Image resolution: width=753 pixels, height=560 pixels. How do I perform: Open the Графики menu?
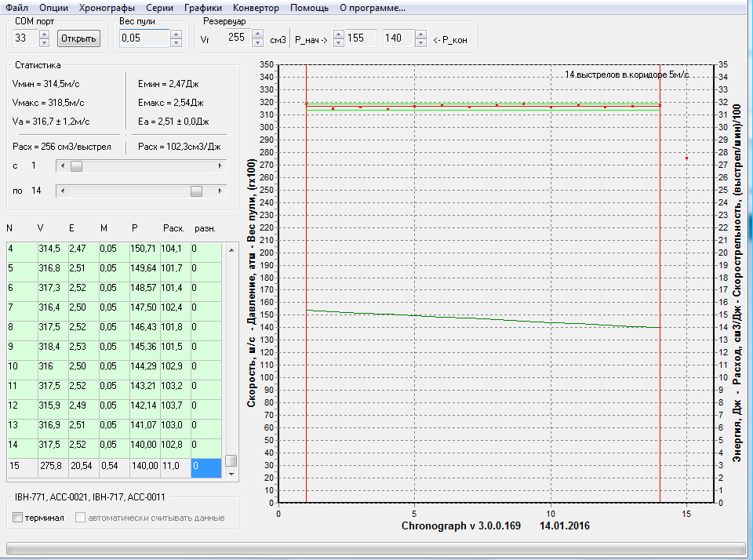pos(203,8)
